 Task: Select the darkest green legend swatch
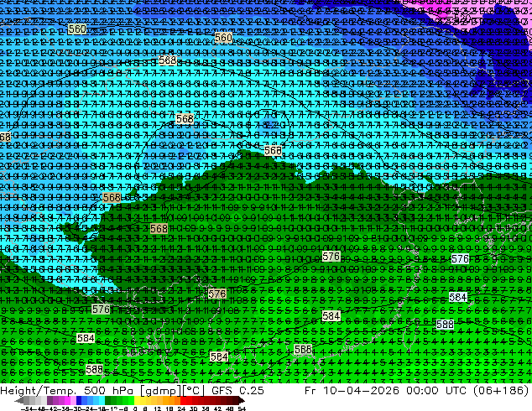(108, 400)
